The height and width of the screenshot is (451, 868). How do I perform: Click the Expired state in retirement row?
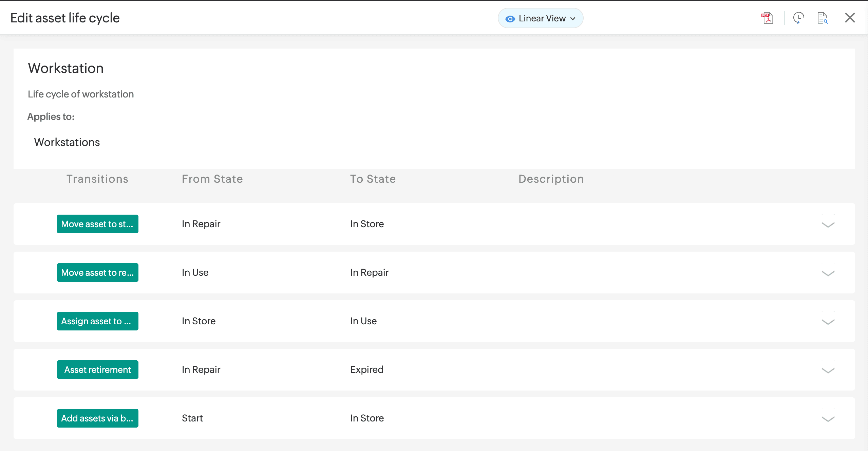click(366, 369)
